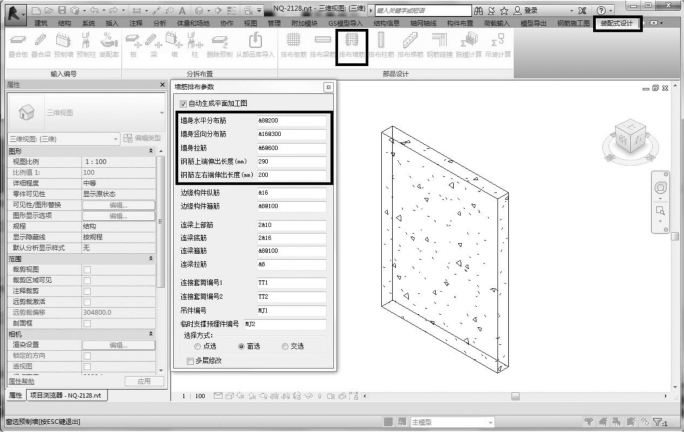The width and height of the screenshot is (684, 432).
Task: Collapse the 范围 properties section
Action: [x=151, y=258]
